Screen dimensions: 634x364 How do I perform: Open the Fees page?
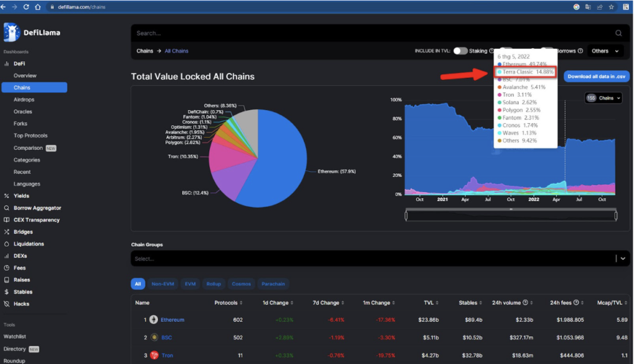pos(19,268)
